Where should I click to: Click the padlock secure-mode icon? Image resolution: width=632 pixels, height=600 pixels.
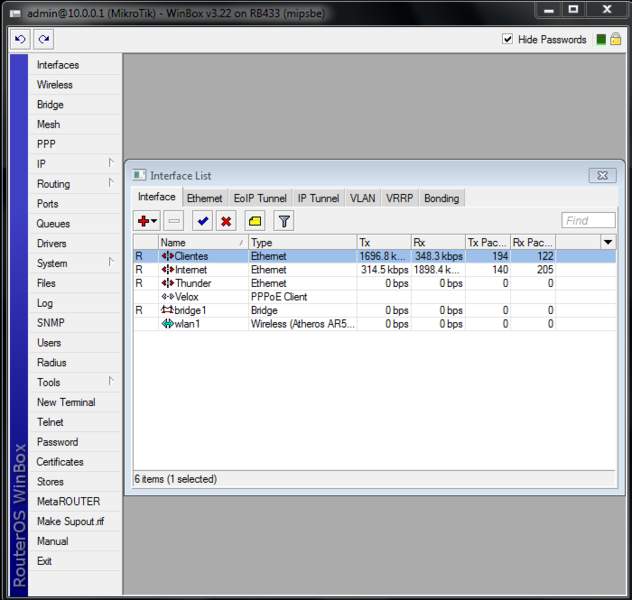point(615,39)
